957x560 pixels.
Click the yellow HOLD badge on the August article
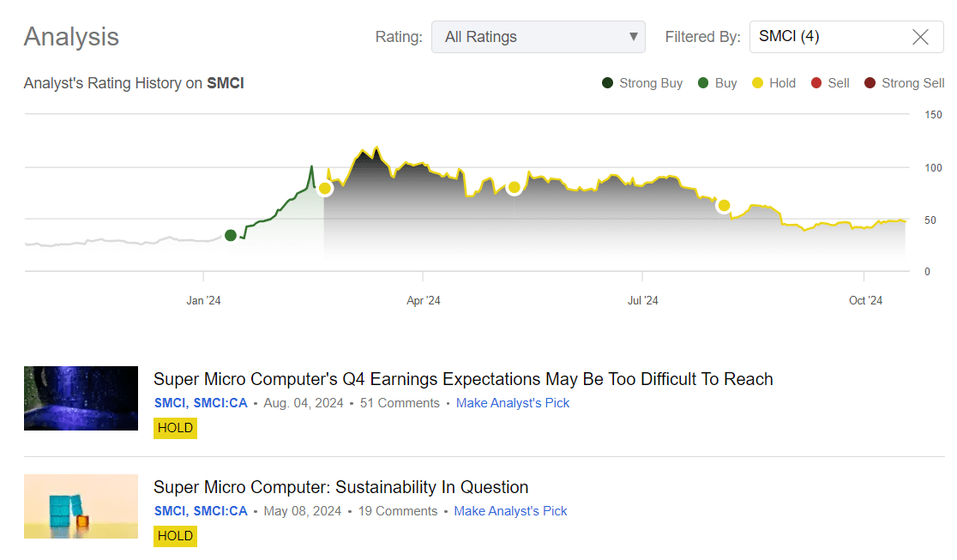pos(175,427)
